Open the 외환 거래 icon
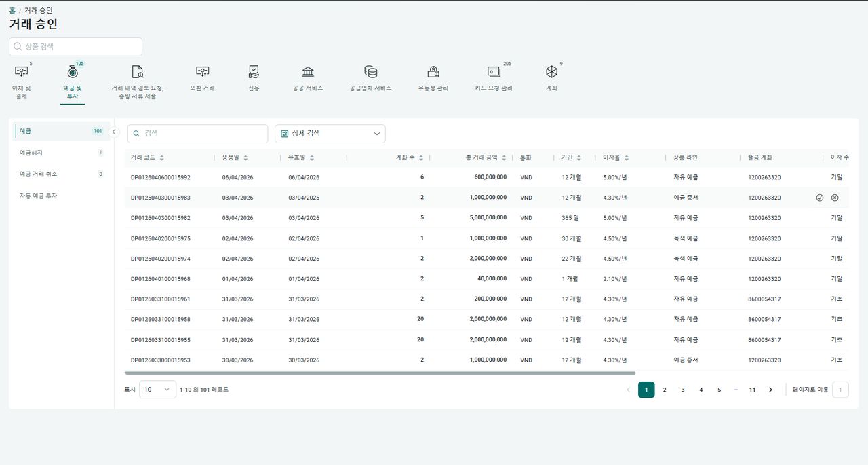This screenshot has height=465, width=868. pos(202,71)
